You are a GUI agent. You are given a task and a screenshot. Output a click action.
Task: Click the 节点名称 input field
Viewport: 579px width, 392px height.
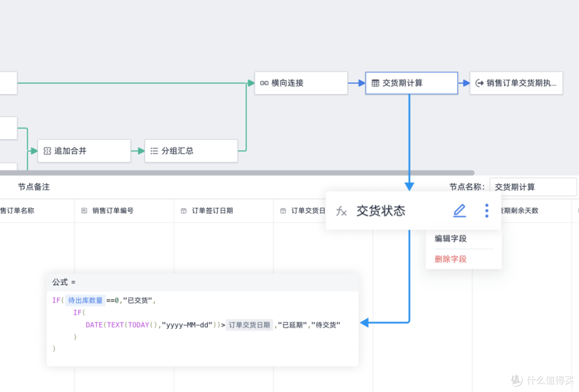coord(533,187)
